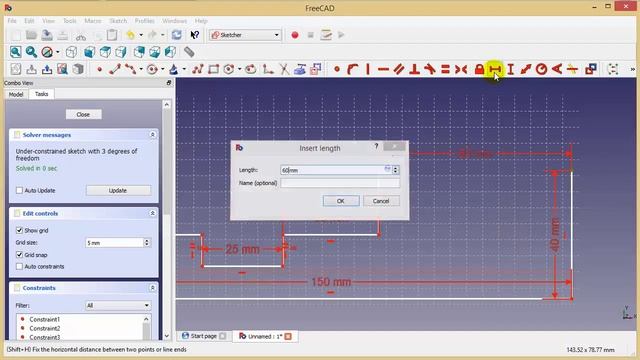Click the lock constraint padlock icon

pos(479,69)
